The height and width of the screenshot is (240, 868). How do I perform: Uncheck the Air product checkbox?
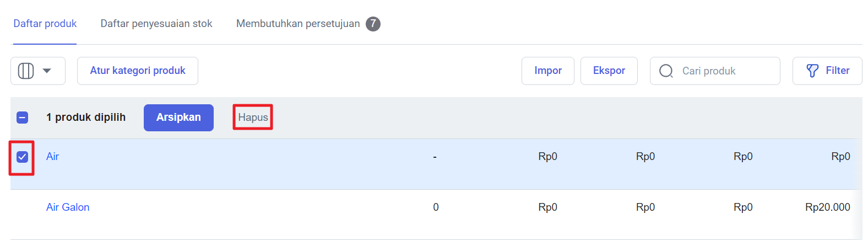tap(22, 157)
